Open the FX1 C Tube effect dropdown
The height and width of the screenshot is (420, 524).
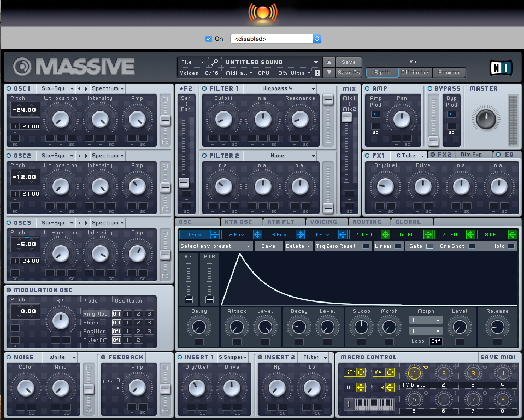click(x=408, y=156)
